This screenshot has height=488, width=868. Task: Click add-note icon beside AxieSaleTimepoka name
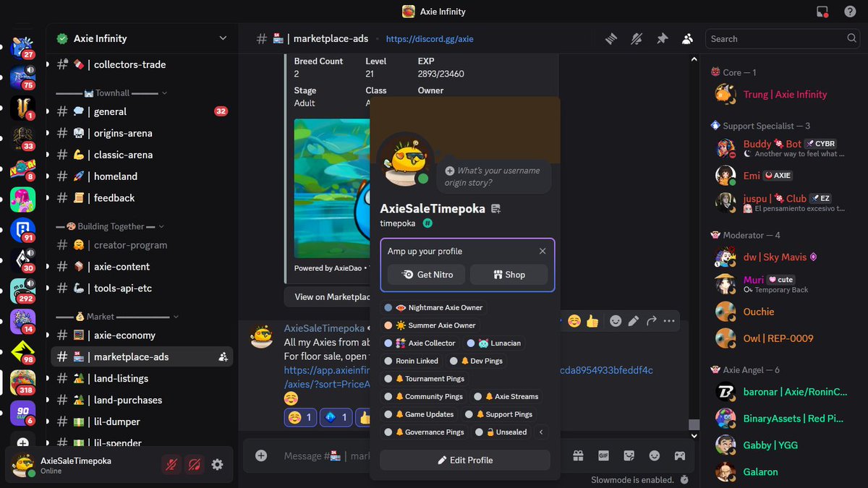coord(496,209)
